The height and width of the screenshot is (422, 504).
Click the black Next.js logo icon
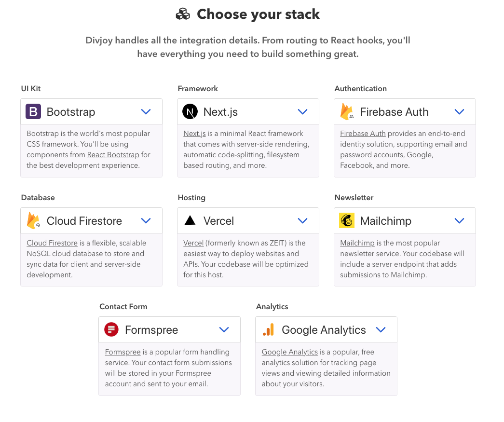click(190, 111)
